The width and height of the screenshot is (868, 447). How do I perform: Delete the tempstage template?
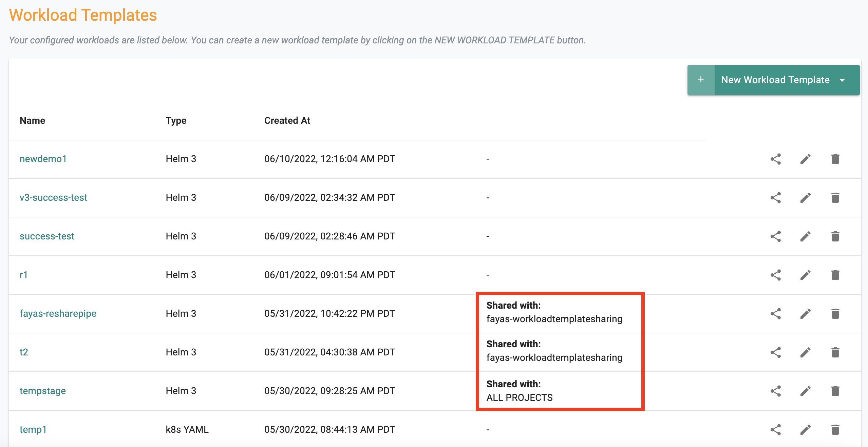pyautogui.click(x=835, y=391)
